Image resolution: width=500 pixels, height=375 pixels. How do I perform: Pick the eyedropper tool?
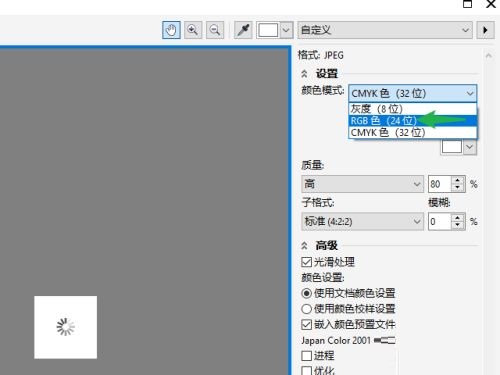(x=243, y=30)
